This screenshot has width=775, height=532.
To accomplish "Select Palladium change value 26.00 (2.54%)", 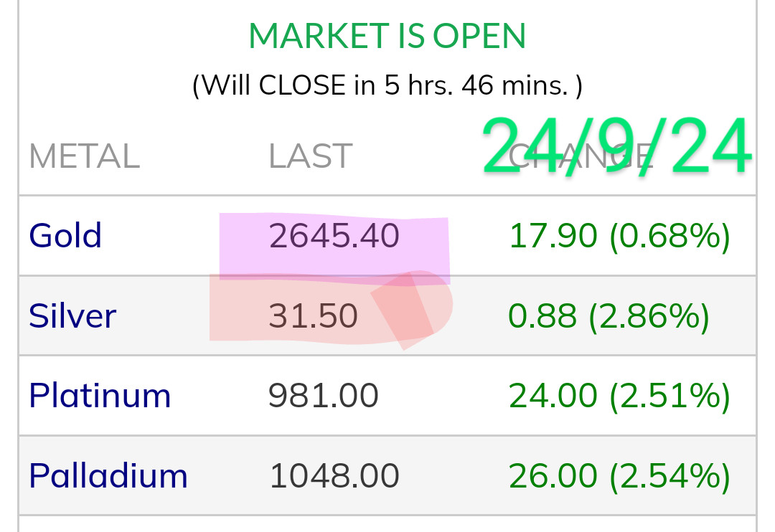I will 619,476.
